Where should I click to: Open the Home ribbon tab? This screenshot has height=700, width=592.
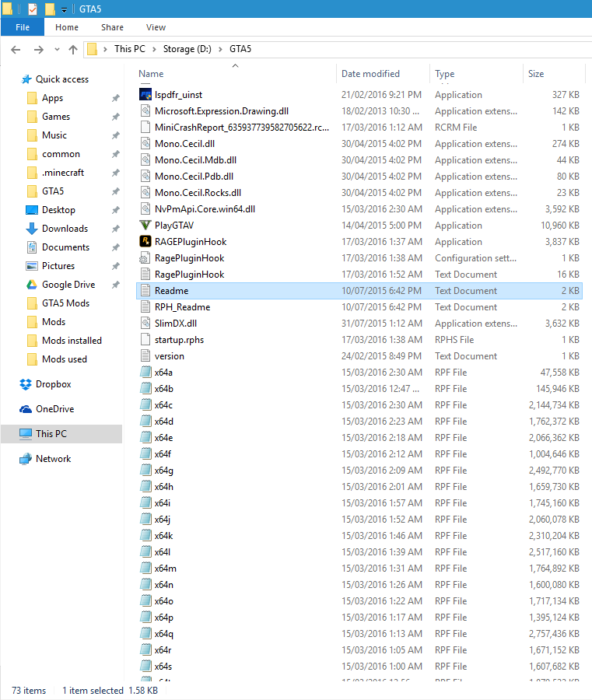click(x=67, y=27)
